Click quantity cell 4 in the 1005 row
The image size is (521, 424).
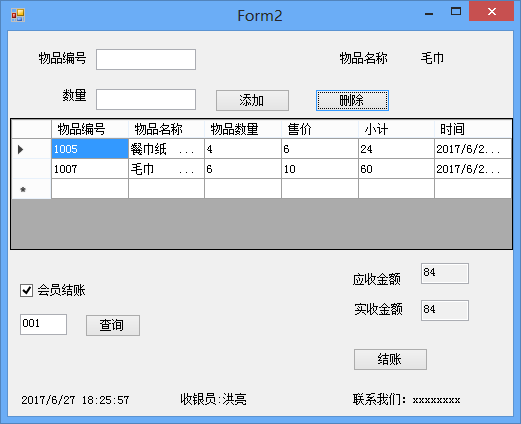243,149
